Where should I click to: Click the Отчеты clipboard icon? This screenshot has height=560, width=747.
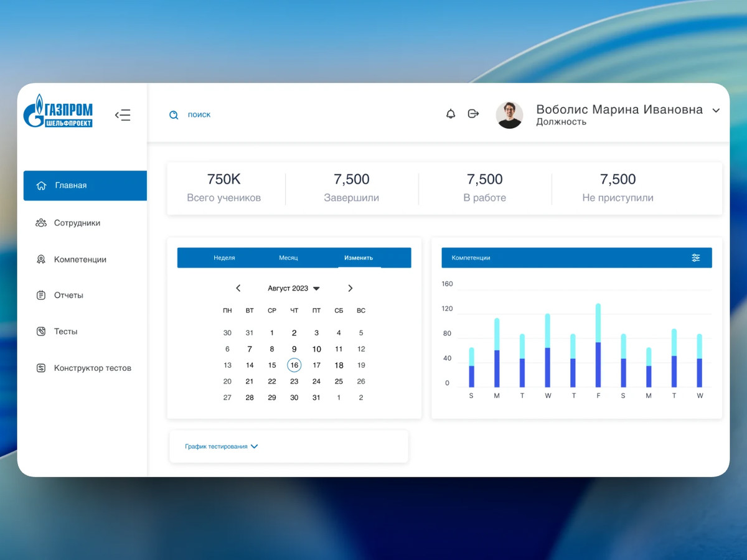coord(41,296)
